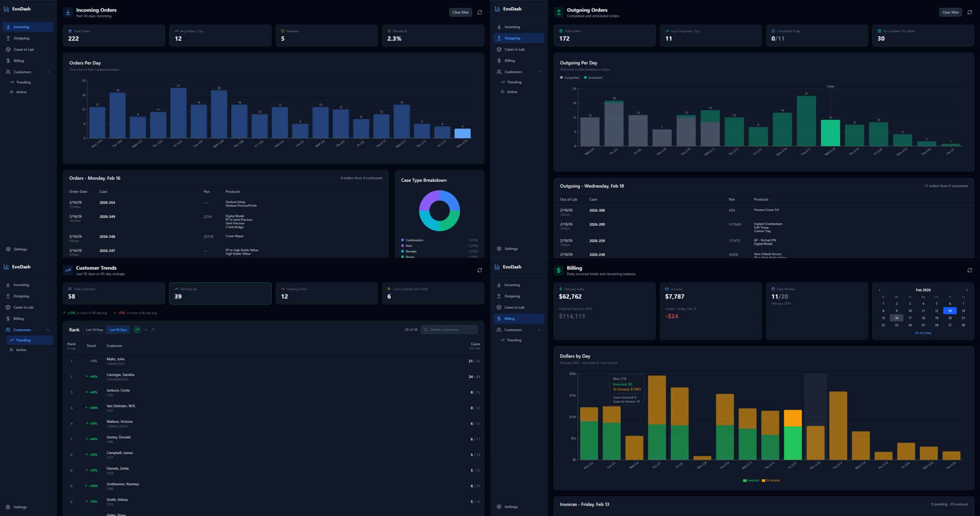
Task: Collapse Customers chevron in Outgoing Orders sidebar
Action: coord(539,72)
